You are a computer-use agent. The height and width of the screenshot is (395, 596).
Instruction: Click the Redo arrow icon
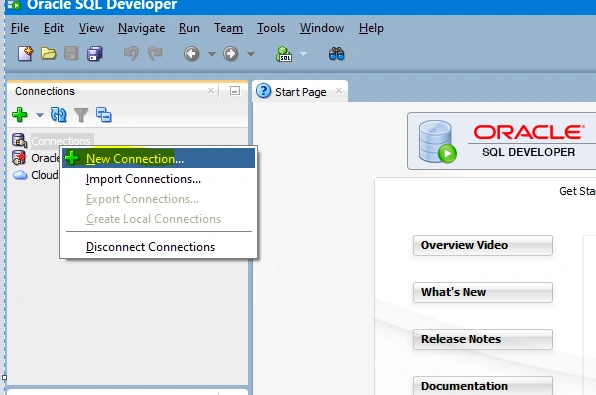pyautogui.click(x=155, y=54)
